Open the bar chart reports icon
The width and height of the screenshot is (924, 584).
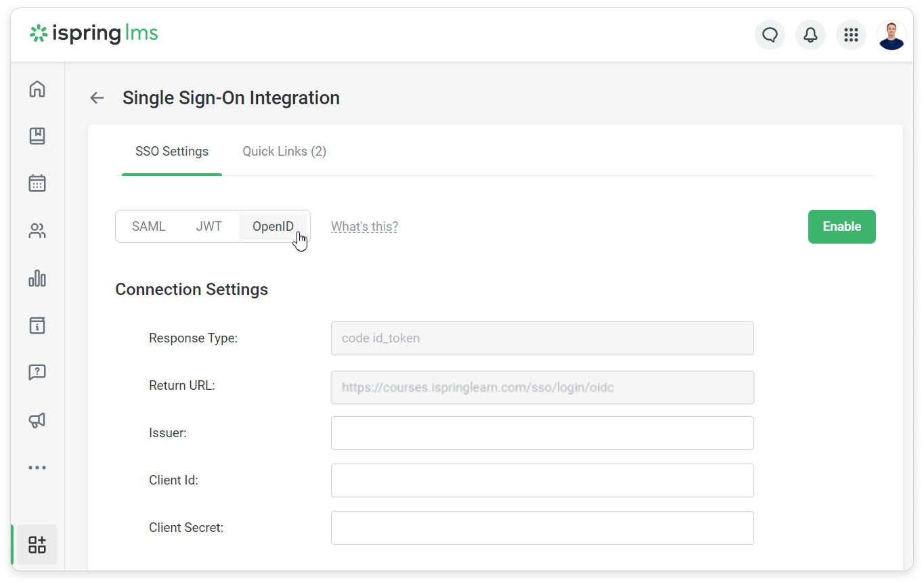pyautogui.click(x=37, y=278)
